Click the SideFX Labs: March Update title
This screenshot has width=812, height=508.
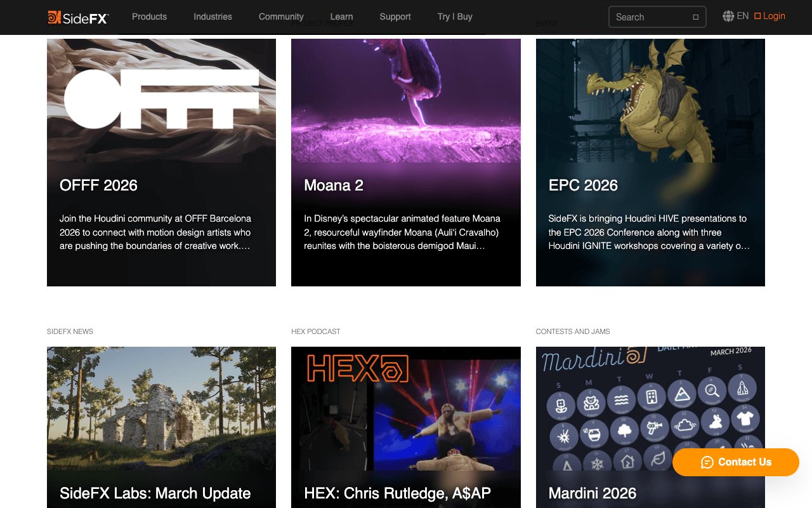click(155, 493)
